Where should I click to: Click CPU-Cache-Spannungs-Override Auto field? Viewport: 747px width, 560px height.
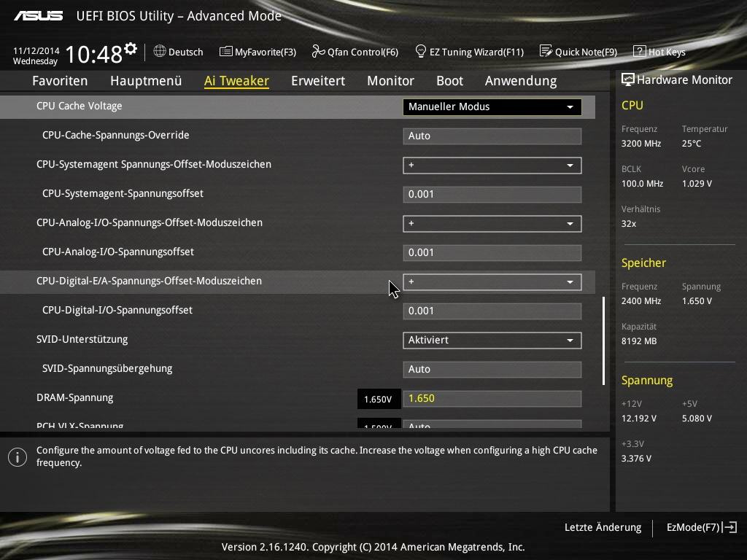492,136
